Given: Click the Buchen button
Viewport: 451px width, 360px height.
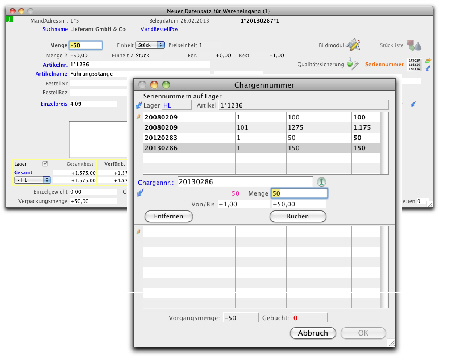Looking at the screenshot, I should click(298, 216).
